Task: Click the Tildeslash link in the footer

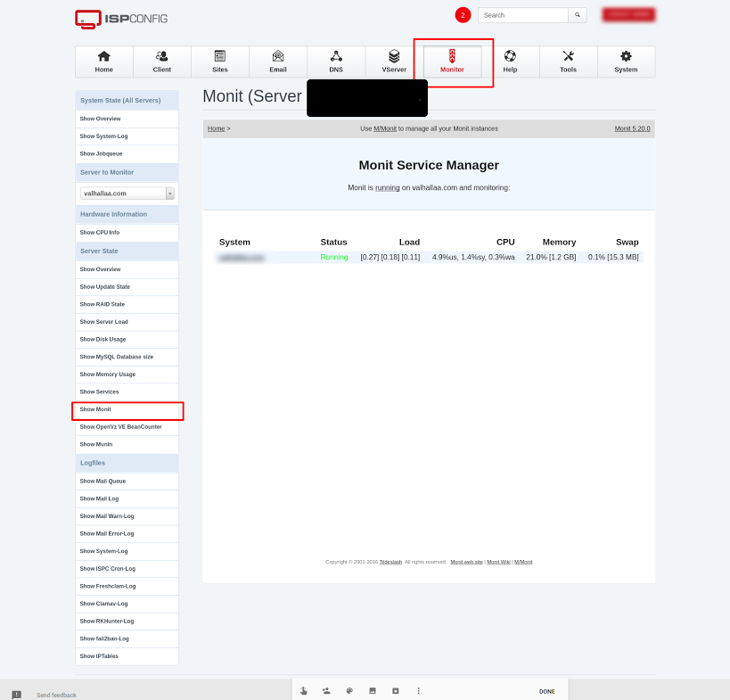Action: [x=390, y=562]
